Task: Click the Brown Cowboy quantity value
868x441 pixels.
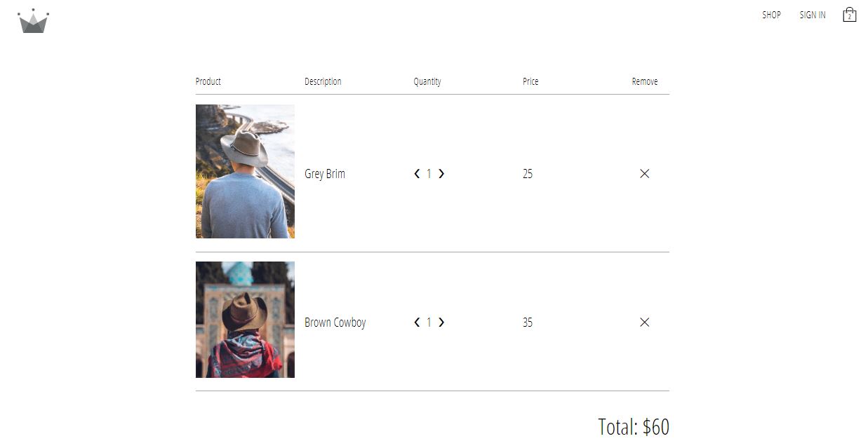Action: point(429,323)
